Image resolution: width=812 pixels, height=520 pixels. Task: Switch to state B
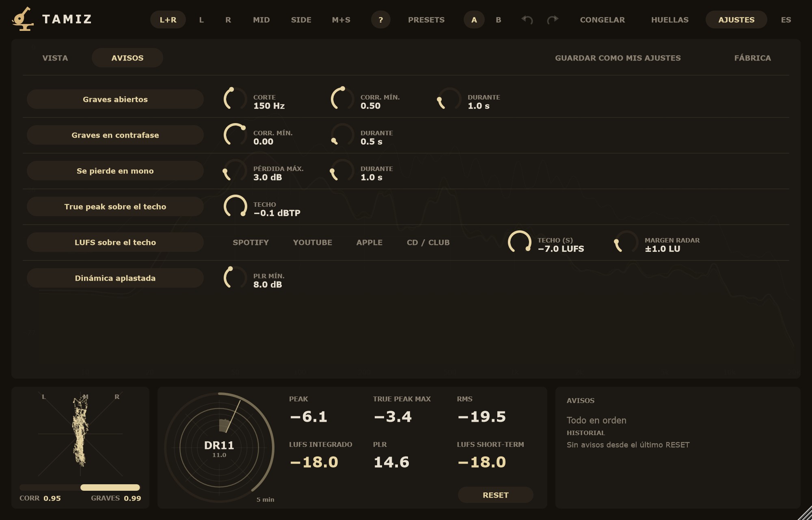coord(499,19)
